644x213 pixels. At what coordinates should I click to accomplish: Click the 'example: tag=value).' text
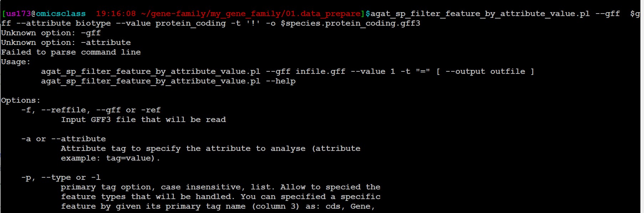[111, 158]
